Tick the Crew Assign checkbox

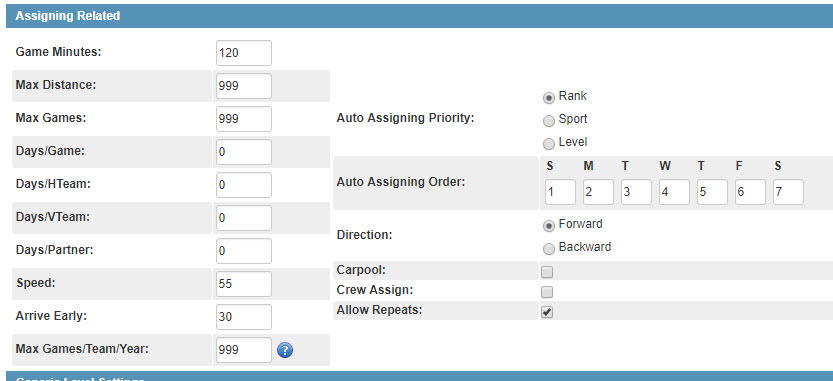click(547, 292)
